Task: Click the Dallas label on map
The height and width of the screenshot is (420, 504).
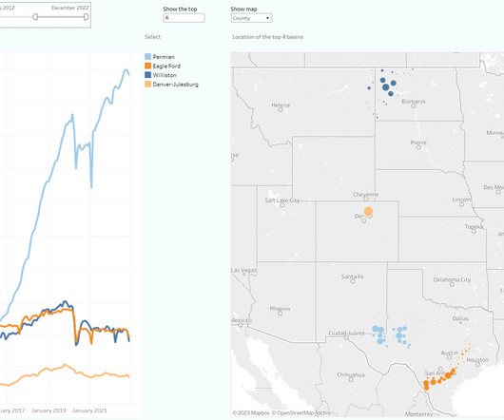Action: click(x=460, y=318)
